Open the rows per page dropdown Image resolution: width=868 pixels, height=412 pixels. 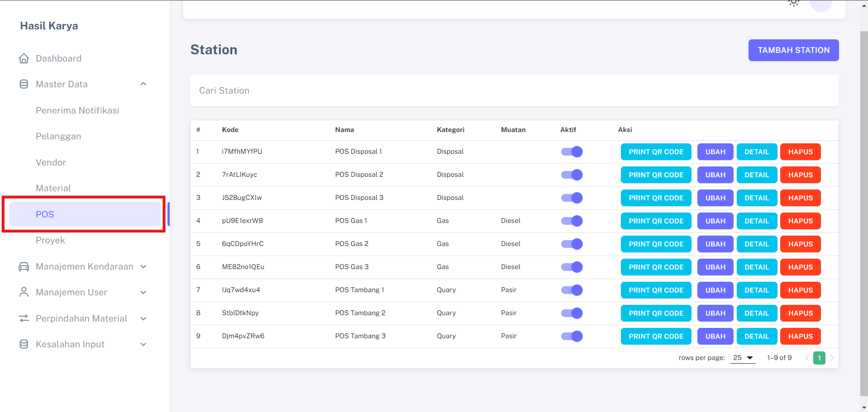[743, 358]
